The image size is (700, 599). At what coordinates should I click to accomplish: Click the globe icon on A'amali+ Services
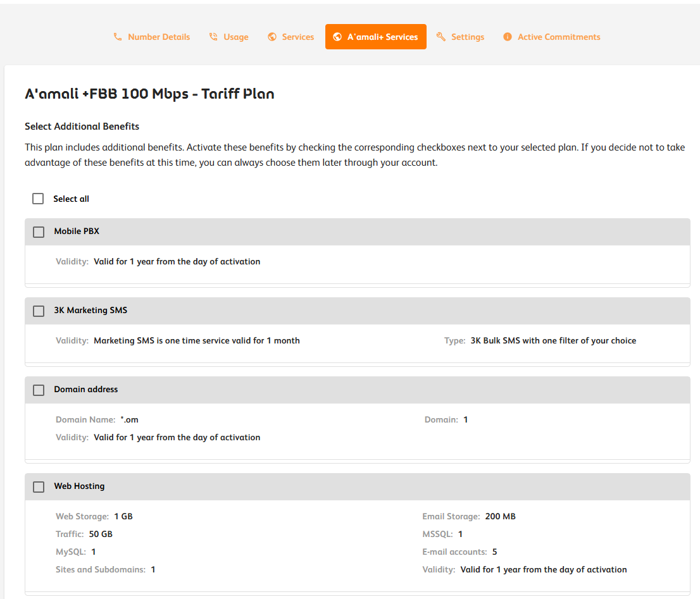[337, 37]
